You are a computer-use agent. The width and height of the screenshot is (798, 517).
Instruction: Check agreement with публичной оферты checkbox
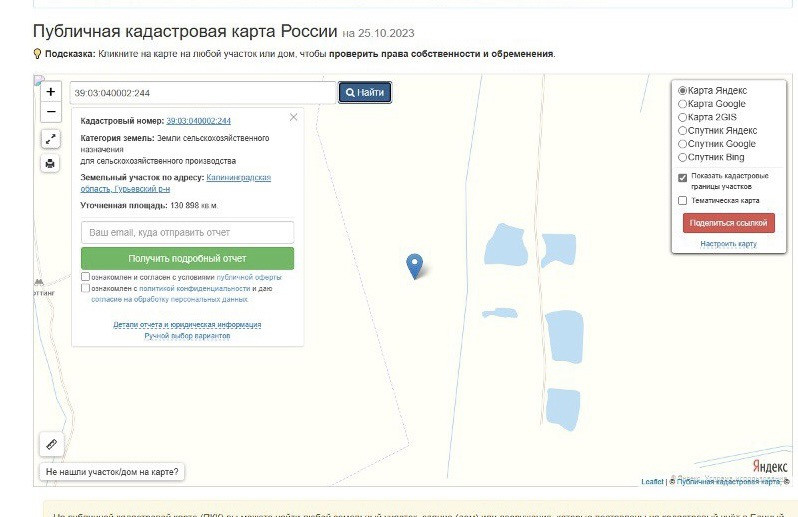coord(86,277)
